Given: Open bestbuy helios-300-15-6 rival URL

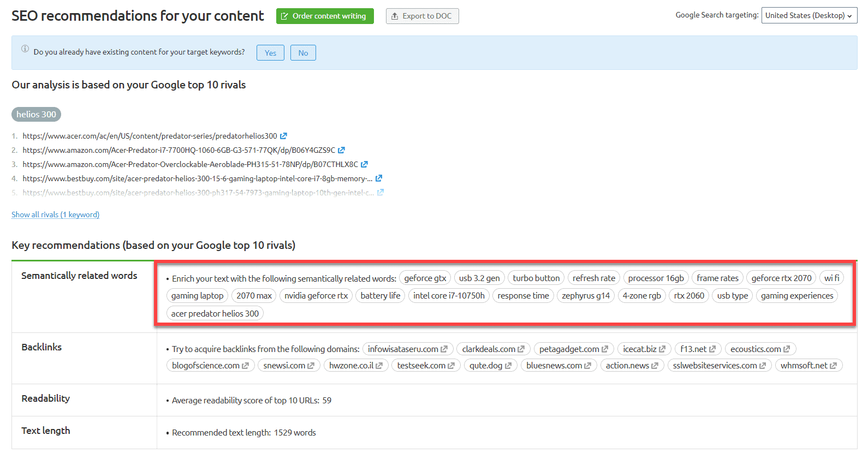Looking at the screenshot, I should (198, 178).
